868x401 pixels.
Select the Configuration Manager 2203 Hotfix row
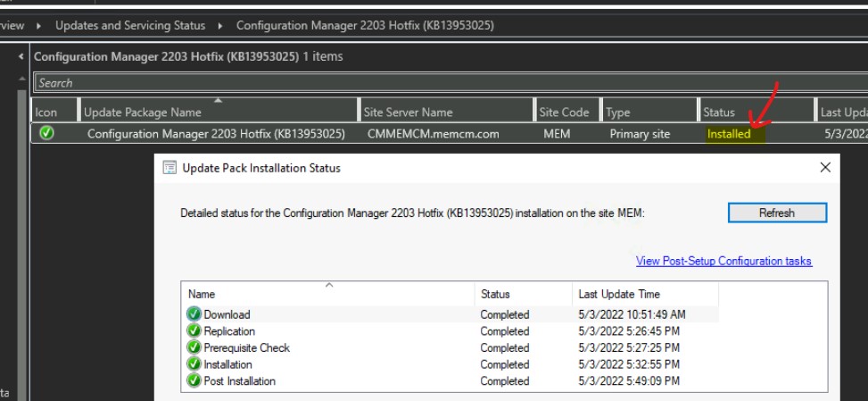[x=216, y=134]
